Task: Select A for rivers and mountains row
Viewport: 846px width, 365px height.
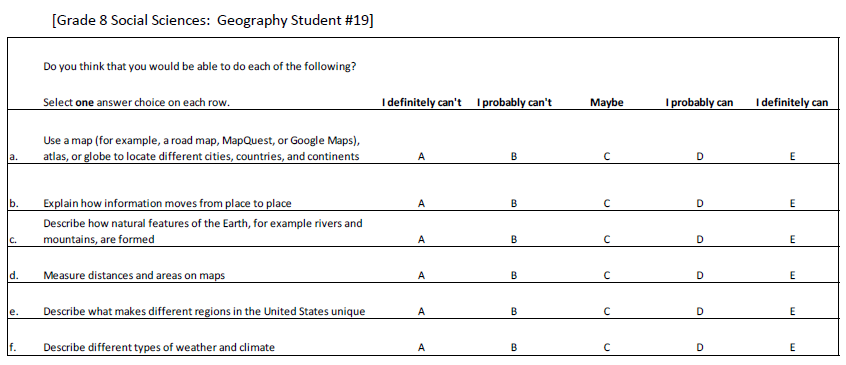Action: point(421,240)
